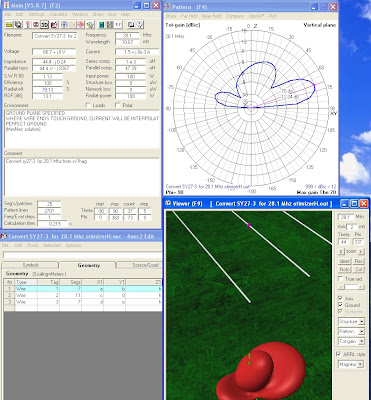
Task: Open the Smith chart toolbar icon
Action: (x=64, y=25)
